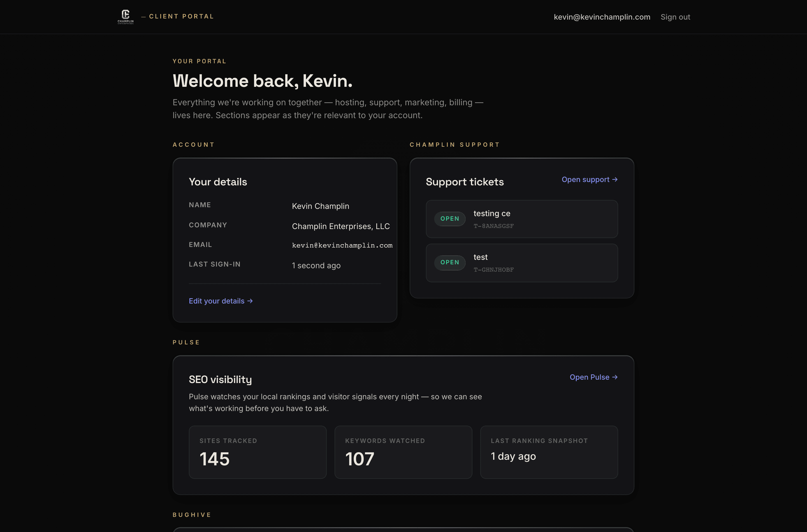The height and width of the screenshot is (532, 807).
Task: Click the OPEN badge on testing ce
Action: pyautogui.click(x=449, y=219)
